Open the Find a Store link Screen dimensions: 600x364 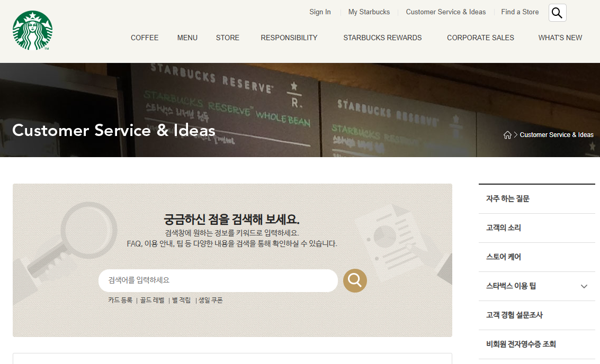tap(520, 12)
